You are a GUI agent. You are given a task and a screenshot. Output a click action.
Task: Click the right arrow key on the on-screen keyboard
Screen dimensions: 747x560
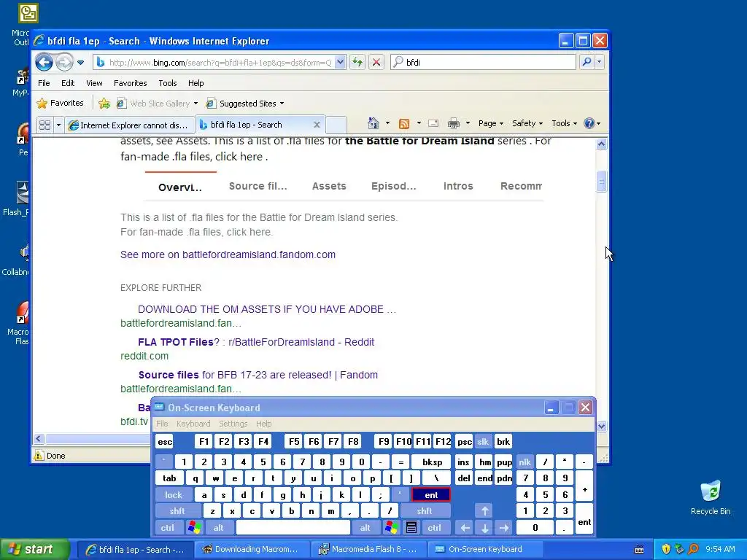pos(503,528)
